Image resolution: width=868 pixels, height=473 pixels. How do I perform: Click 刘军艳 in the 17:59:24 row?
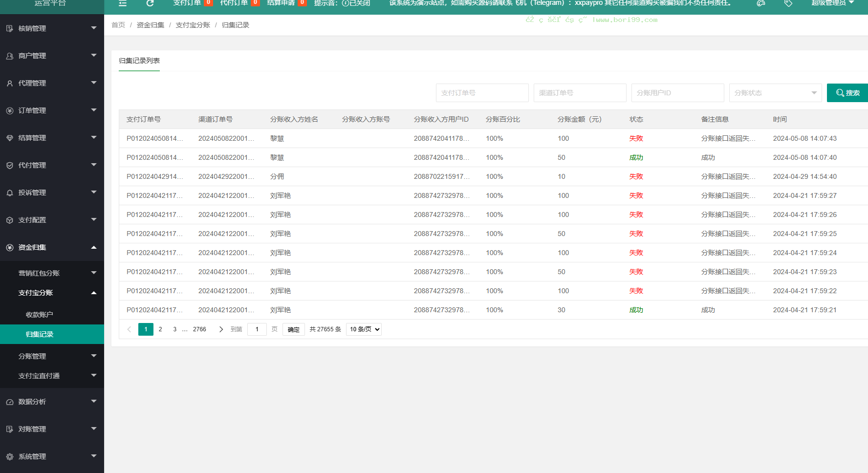point(281,253)
